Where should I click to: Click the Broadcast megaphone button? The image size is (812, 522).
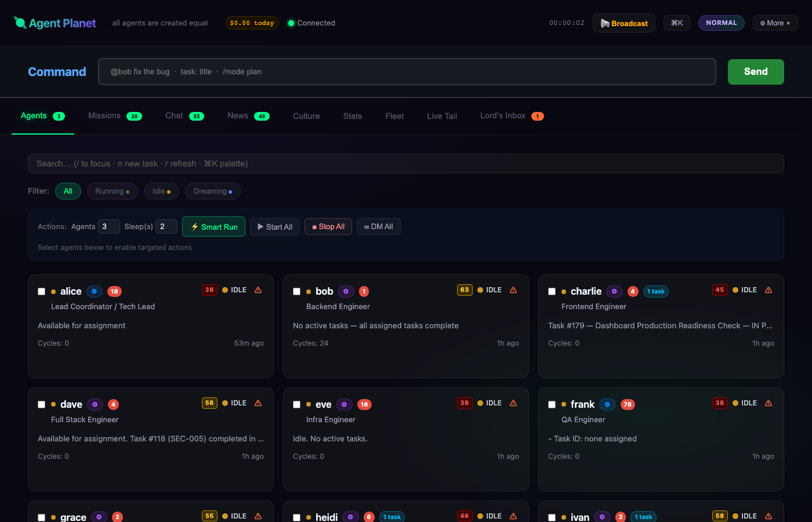[x=624, y=23]
